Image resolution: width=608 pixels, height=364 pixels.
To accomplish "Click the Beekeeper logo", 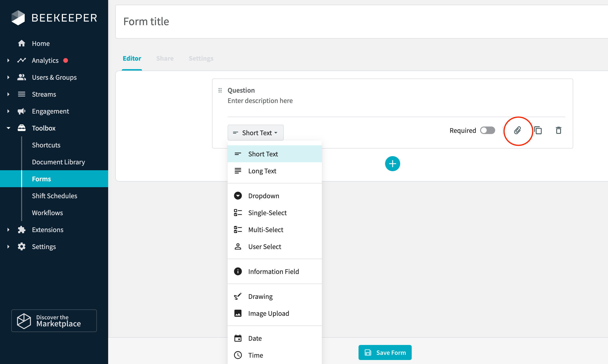I will point(54,18).
